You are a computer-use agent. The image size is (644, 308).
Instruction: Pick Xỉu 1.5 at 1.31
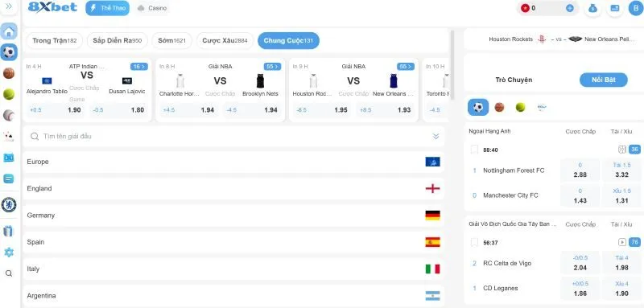pyautogui.click(x=621, y=195)
